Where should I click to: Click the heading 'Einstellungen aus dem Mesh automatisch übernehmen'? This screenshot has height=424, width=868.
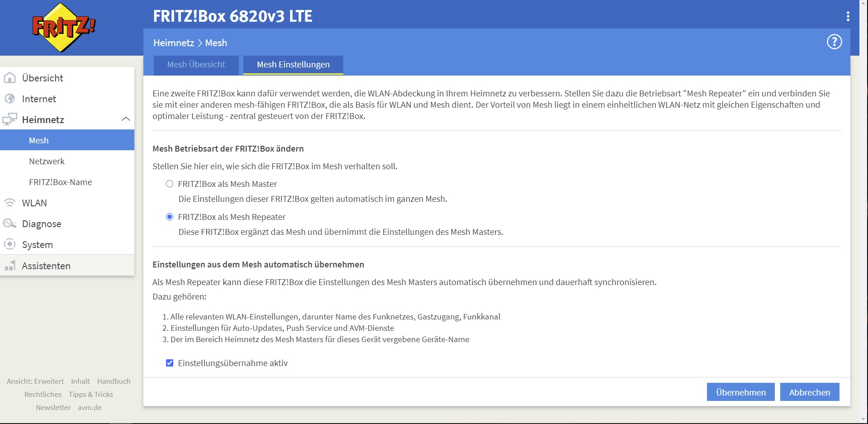[258, 265]
